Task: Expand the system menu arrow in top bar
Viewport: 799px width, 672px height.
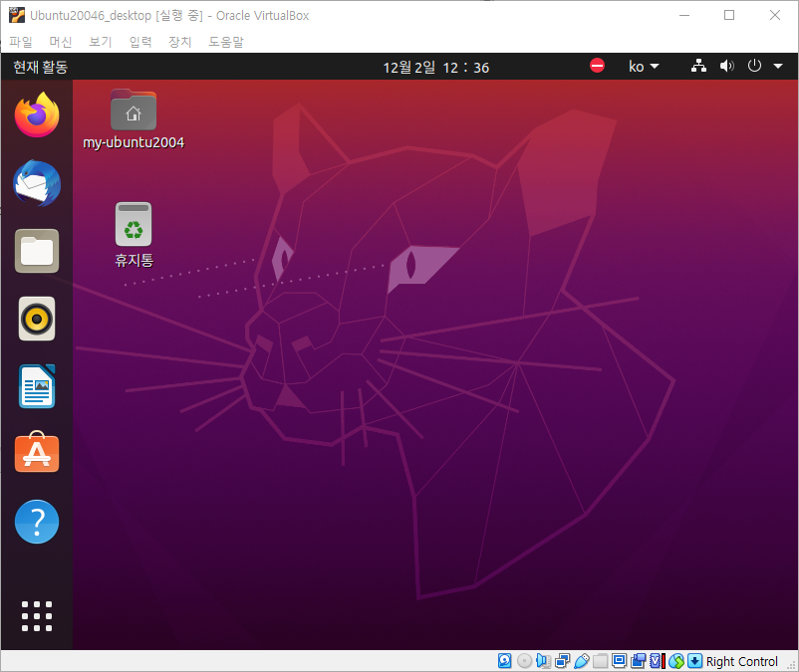Action: (778, 66)
